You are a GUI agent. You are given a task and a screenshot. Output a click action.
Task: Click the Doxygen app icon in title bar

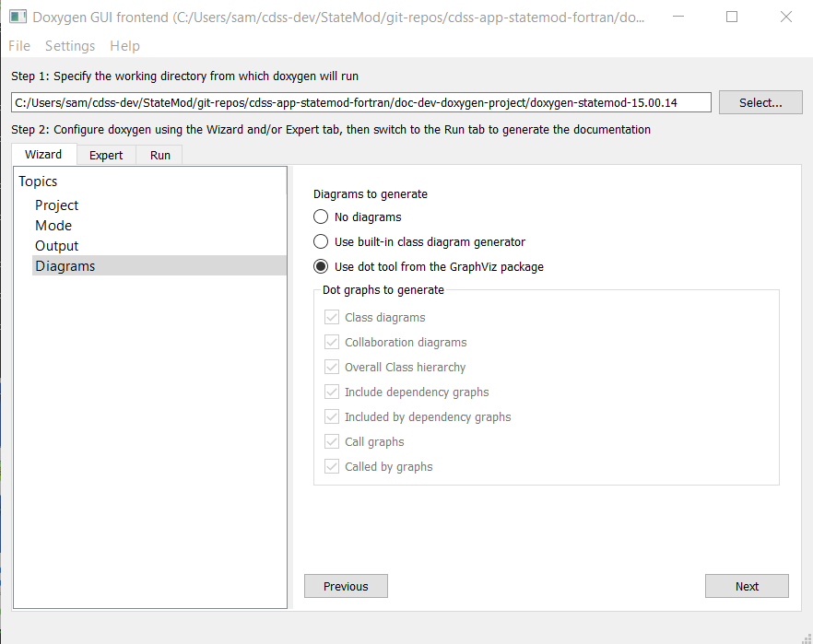(18, 17)
